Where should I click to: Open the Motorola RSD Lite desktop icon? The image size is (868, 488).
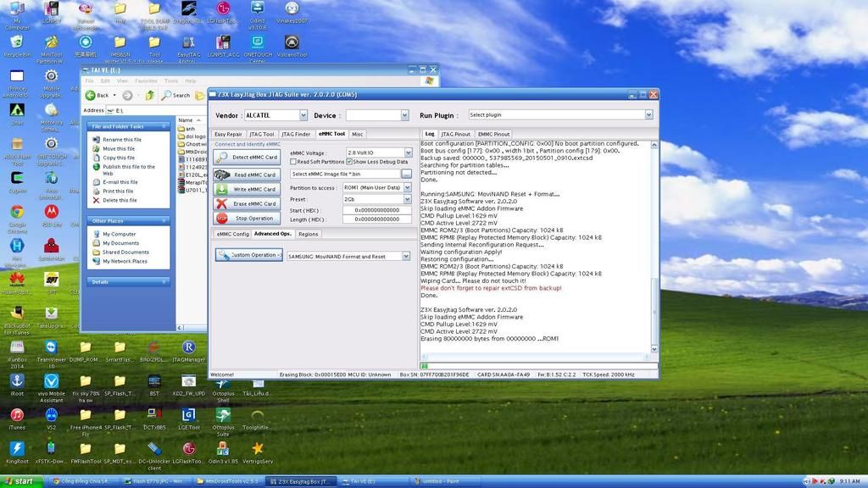click(51, 216)
